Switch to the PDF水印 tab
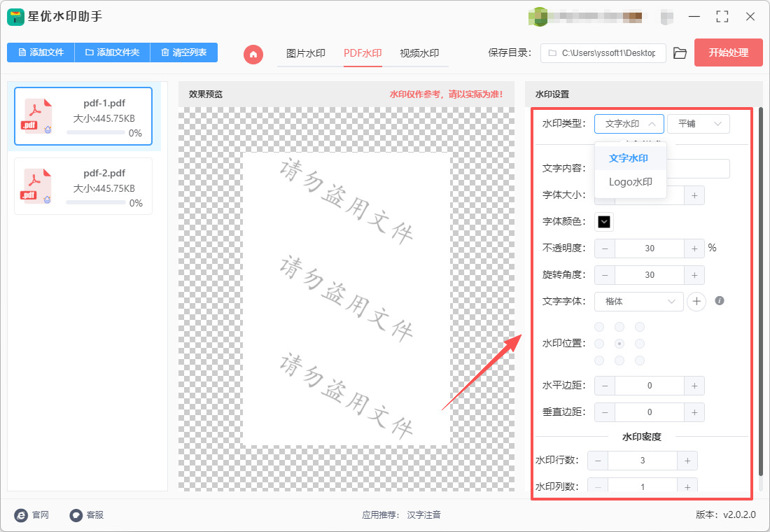The width and height of the screenshot is (770, 532). [x=363, y=53]
